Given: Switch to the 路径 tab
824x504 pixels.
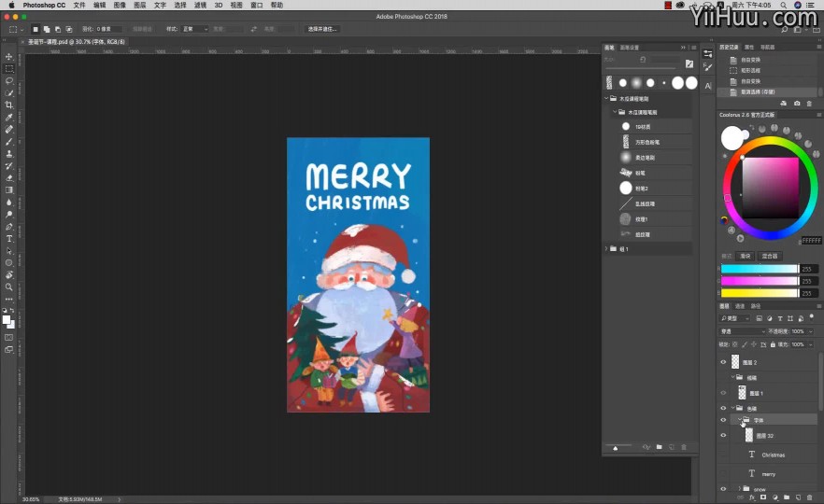Looking at the screenshot, I should click(756, 306).
